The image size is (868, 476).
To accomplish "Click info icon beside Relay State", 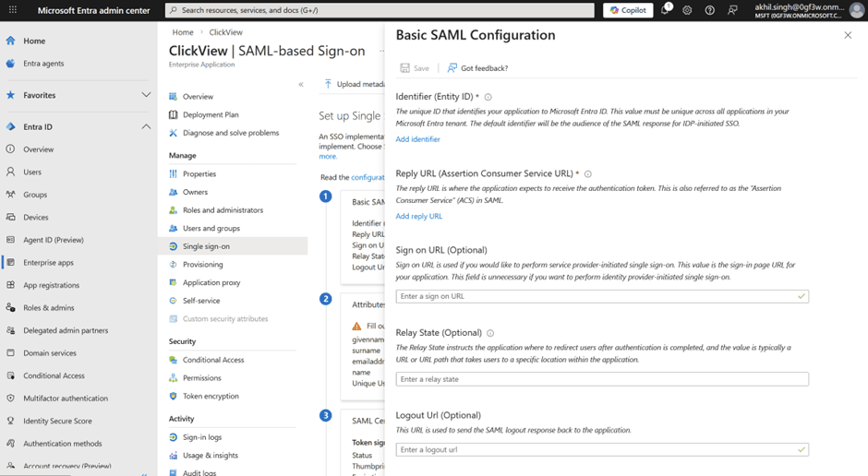I will click(490, 333).
